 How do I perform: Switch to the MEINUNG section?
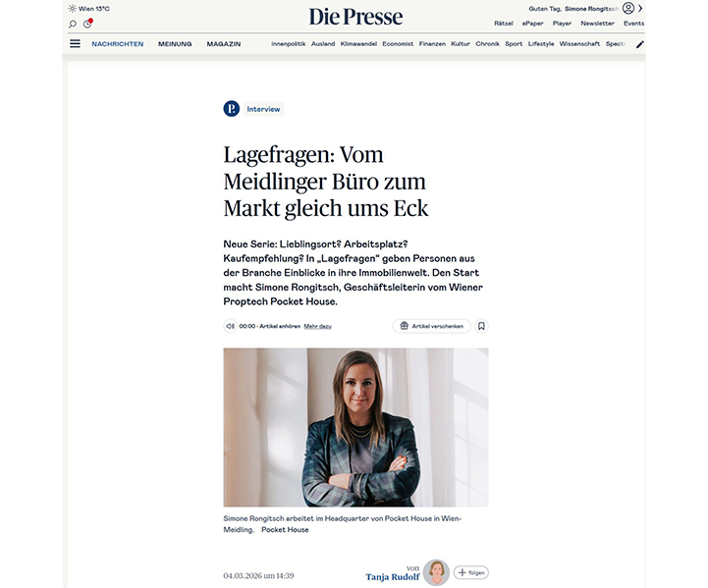[x=175, y=44]
